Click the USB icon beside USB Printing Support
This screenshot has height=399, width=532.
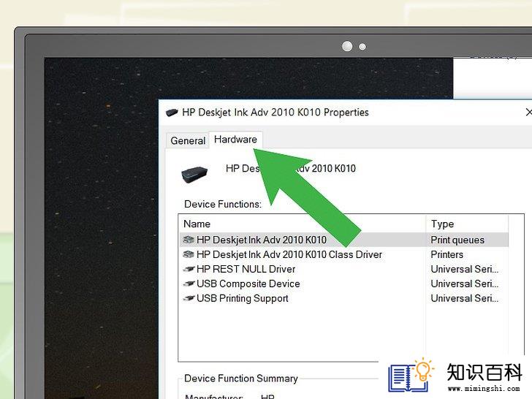click(189, 299)
